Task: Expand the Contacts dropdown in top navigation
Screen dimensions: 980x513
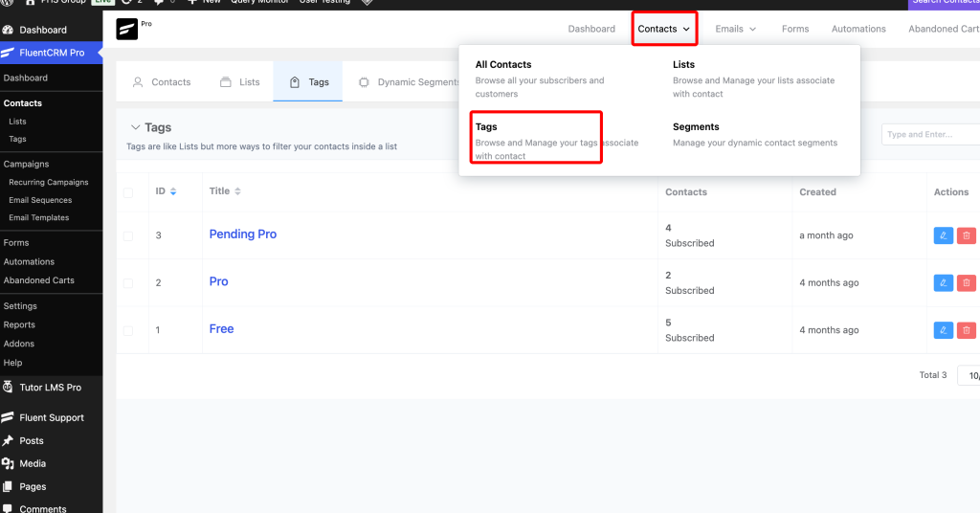Action: (x=664, y=29)
